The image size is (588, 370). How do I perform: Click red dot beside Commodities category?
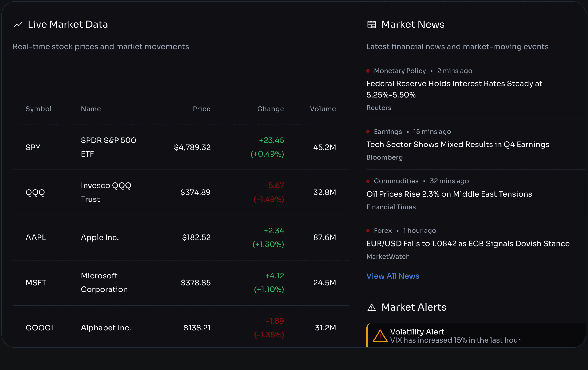tap(368, 181)
